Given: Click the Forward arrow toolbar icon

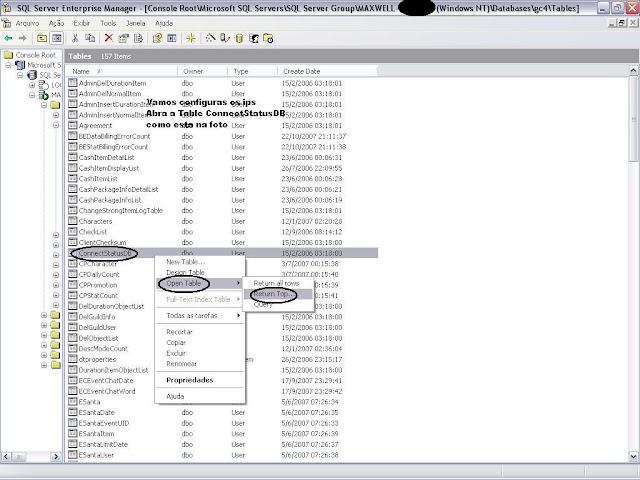Looking at the screenshot, I should (22, 38).
